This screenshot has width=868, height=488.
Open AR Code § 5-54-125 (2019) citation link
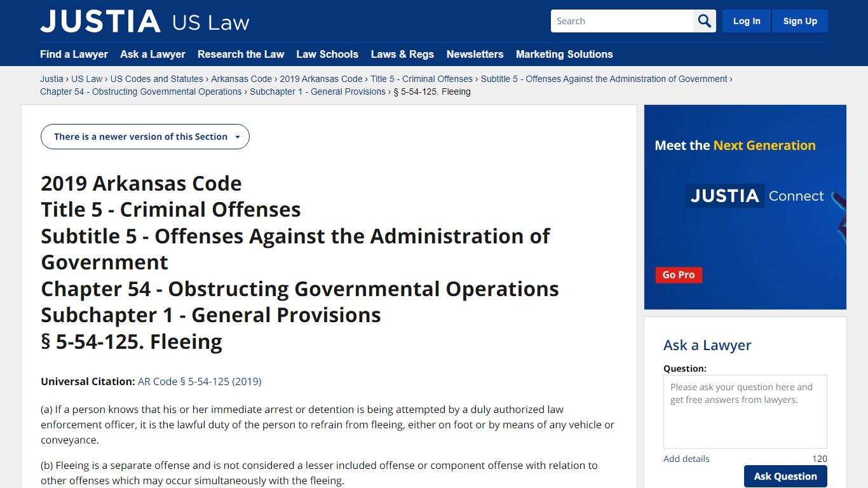200,381
